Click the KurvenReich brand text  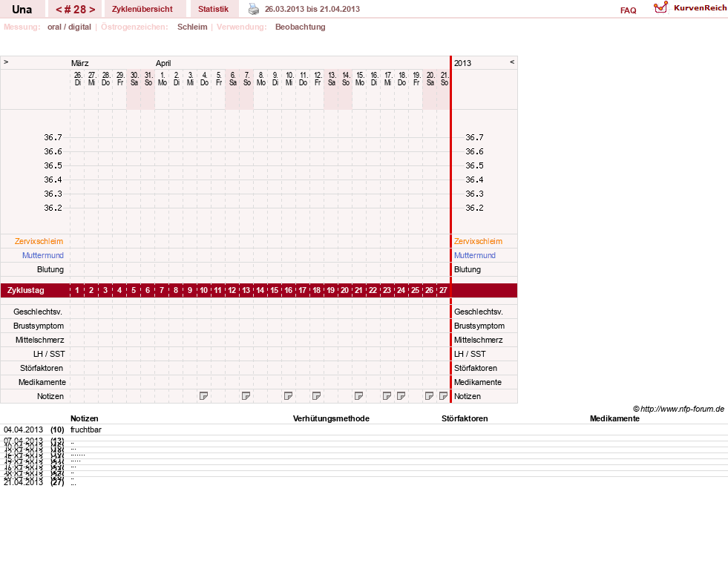pyautogui.click(x=700, y=8)
